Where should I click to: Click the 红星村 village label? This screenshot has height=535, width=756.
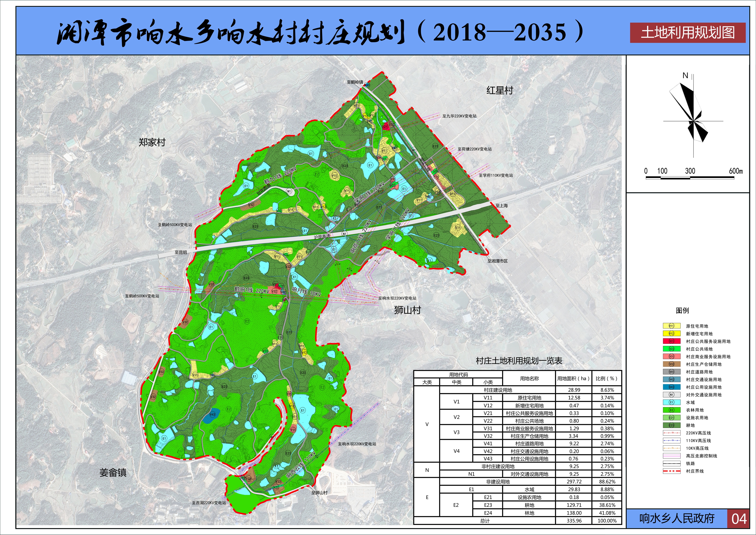click(500, 90)
